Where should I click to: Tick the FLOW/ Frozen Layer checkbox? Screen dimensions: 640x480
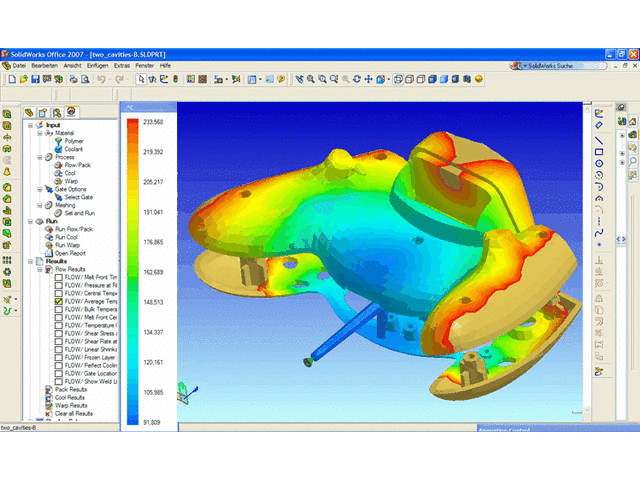(x=59, y=356)
